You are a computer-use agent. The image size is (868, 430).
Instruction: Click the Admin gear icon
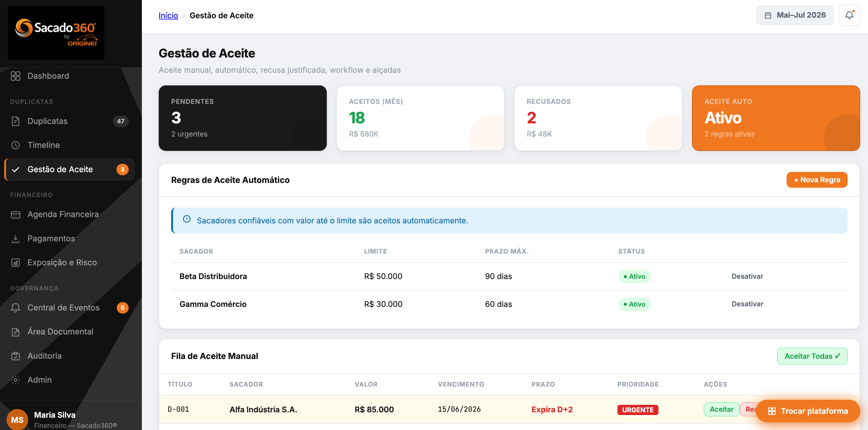click(16, 380)
